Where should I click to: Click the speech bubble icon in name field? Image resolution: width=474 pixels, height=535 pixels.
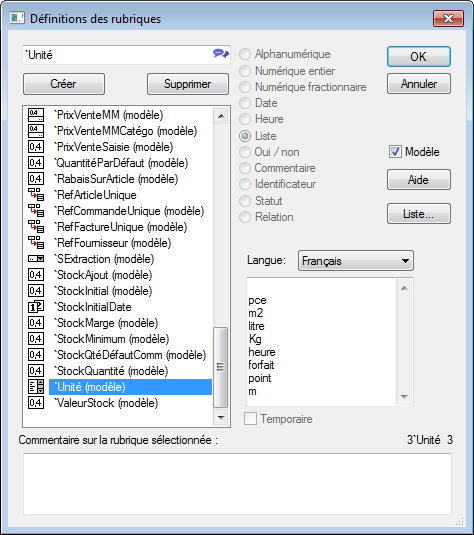click(x=221, y=54)
